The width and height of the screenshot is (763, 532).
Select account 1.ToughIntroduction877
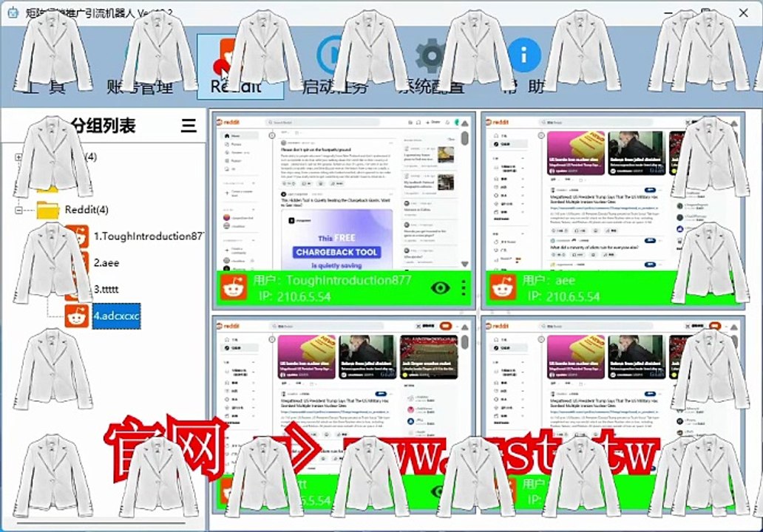pyautogui.click(x=149, y=236)
